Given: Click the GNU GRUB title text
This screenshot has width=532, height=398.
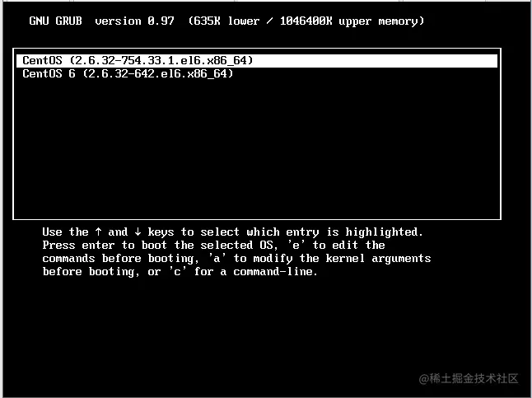Looking at the screenshot, I should pyautogui.click(x=56, y=21).
